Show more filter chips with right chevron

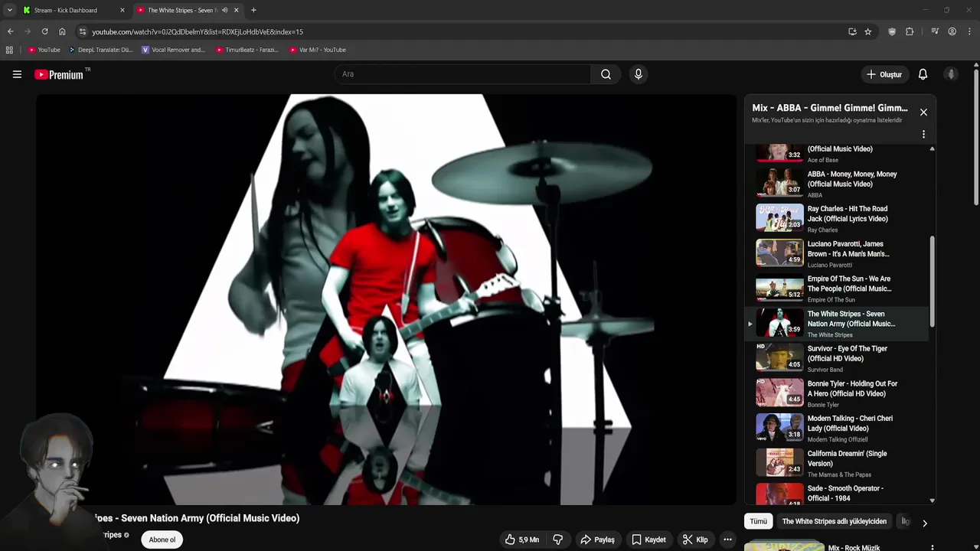[924, 523]
